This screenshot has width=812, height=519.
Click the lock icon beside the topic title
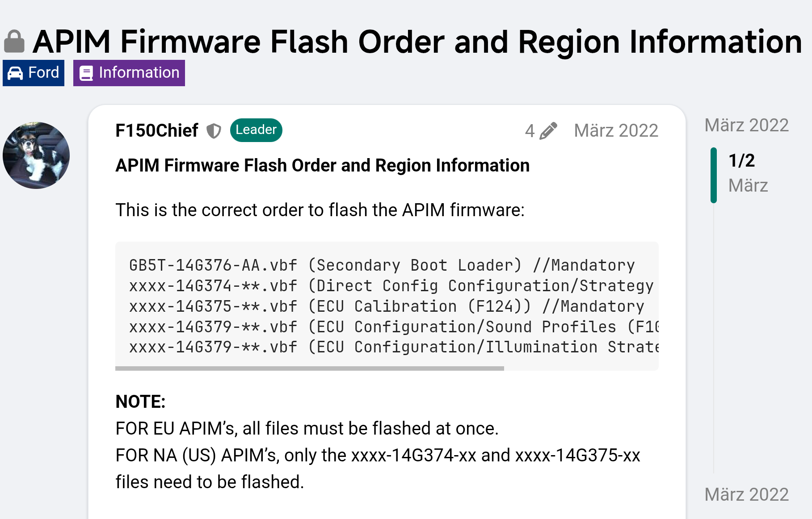14,40
